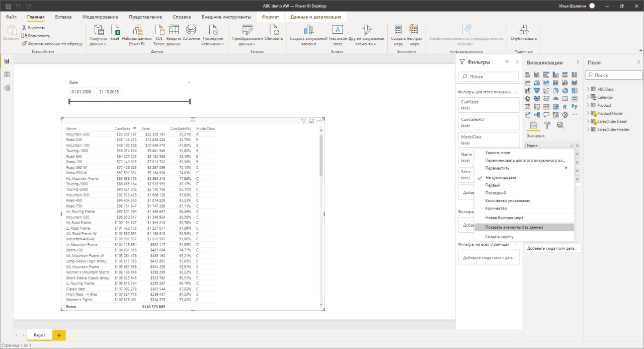Add a new page with plus button
644x349 pixels.
[59, 335]
